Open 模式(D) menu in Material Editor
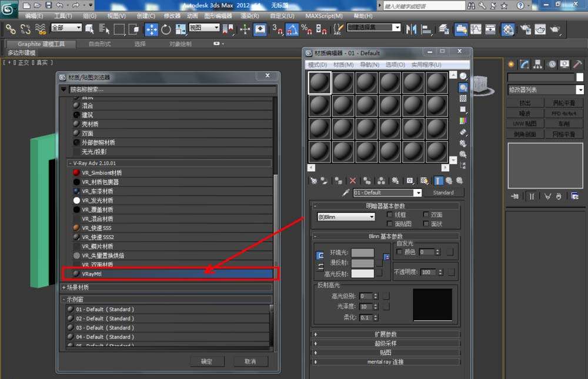 [318, 65]
